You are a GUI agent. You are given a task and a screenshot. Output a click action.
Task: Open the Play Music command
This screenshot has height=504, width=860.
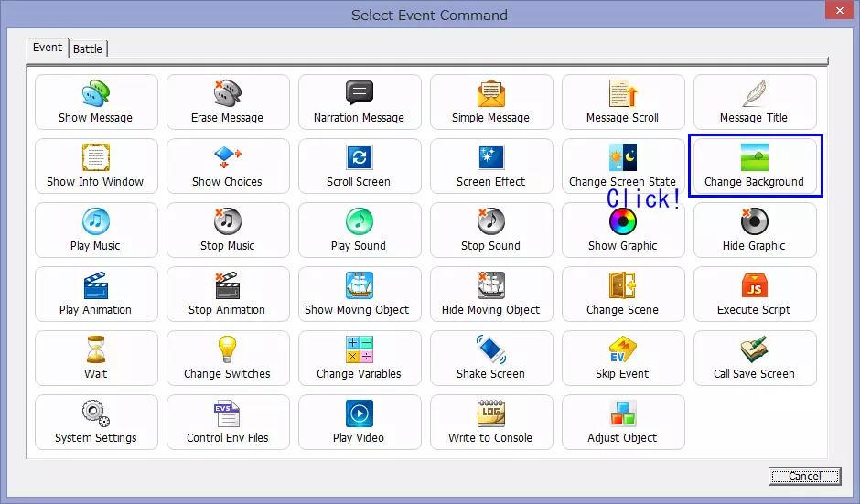96,230
